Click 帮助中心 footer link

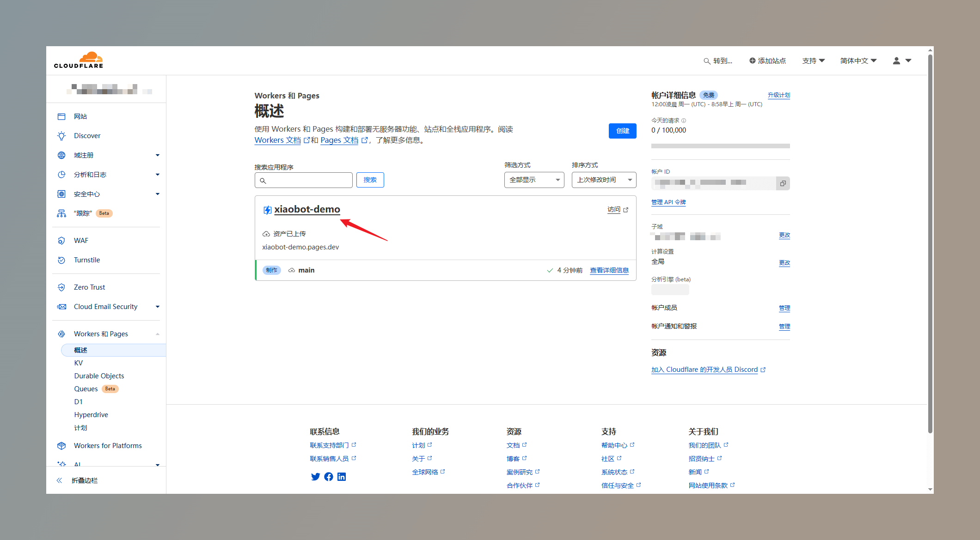point(614,445)
